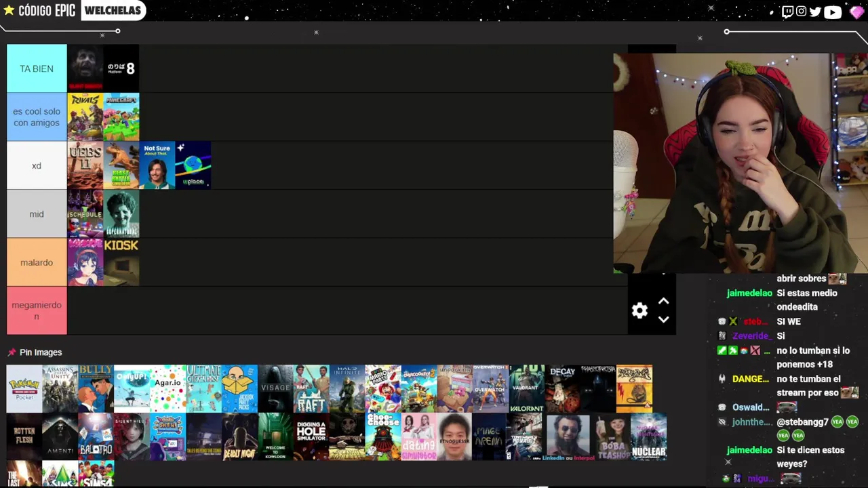The height and width of the screenshot is (488, 868).
Task: Click the wplace globe image in the xd tier
Action: point(193,165)
